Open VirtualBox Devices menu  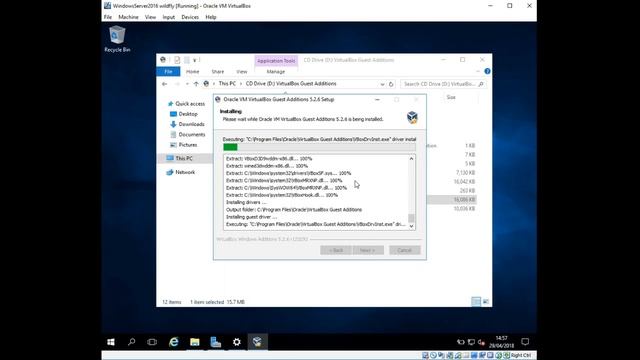pyautogui.click(x=190, y=17)
